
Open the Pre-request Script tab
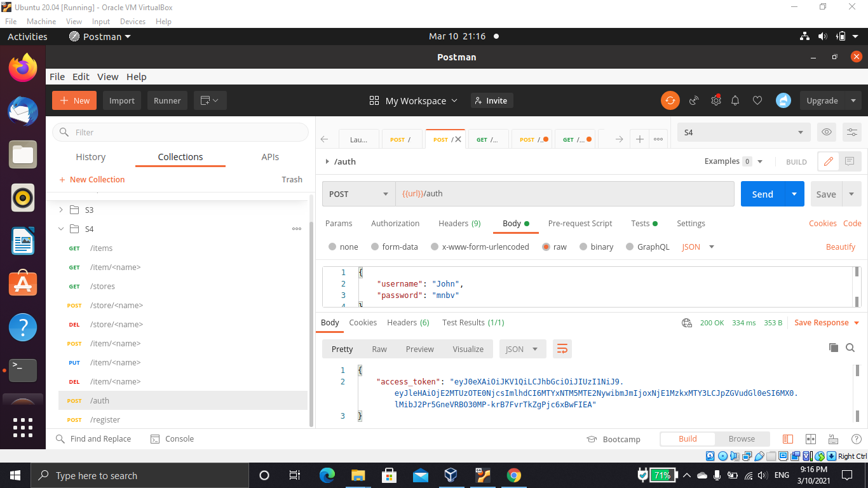[580, 223]
